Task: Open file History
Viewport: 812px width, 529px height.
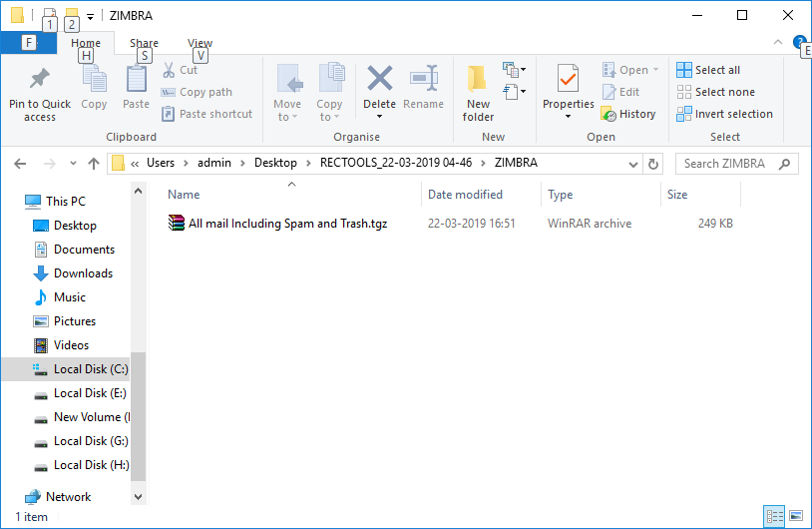Action: (628, 114)
